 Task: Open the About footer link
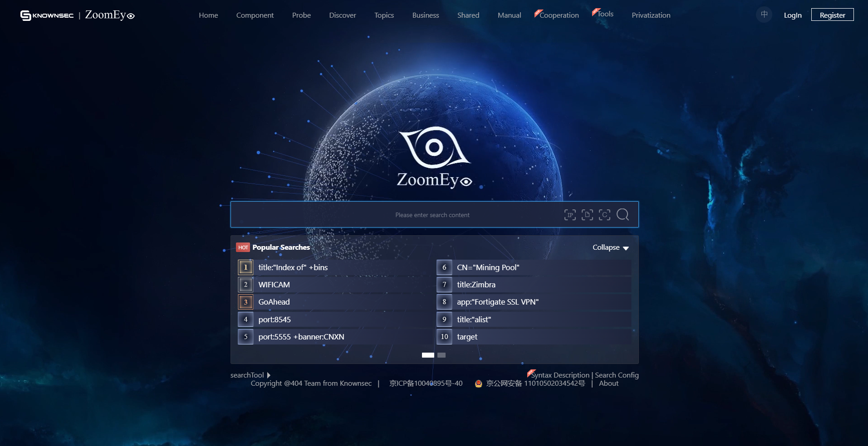point(608,383)
